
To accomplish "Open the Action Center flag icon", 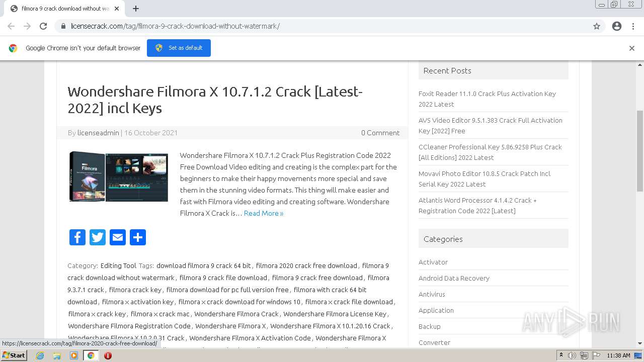I will (596, 355).
